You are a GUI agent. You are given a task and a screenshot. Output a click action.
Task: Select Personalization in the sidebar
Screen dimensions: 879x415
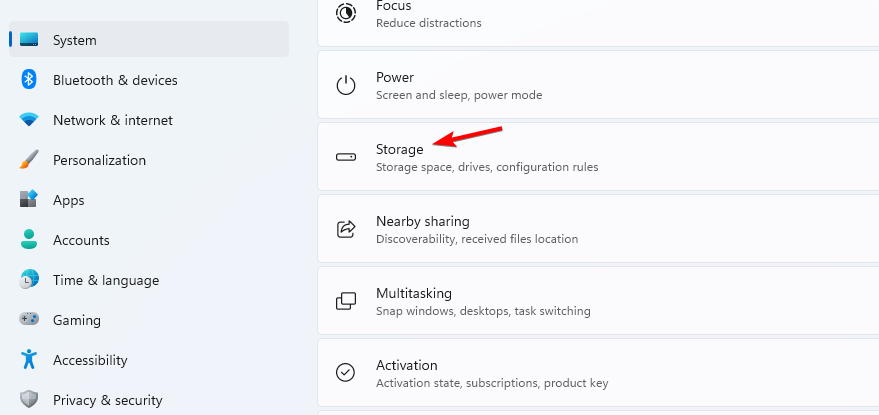coord(99,160)
